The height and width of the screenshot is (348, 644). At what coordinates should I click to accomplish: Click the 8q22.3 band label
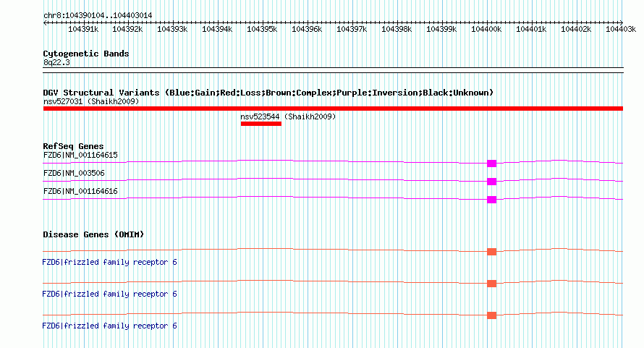pyautogui.click(x=56, y=62)
